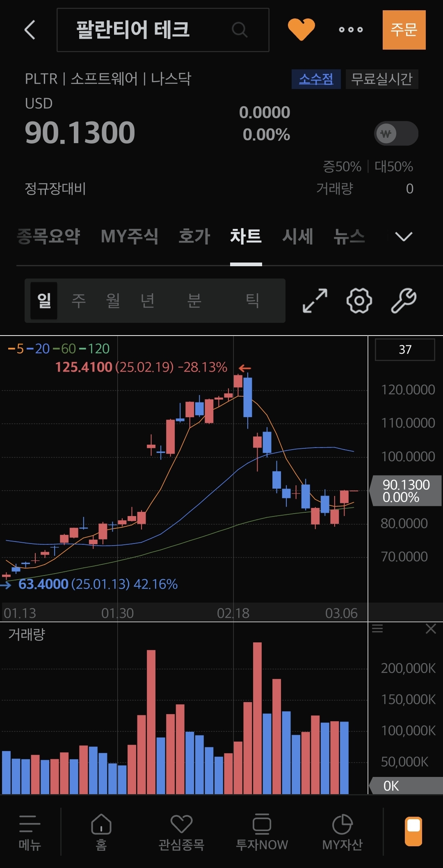443x868 pixels.
Task: Tap the 정규장대비 label
Action: tap(55, 189)
